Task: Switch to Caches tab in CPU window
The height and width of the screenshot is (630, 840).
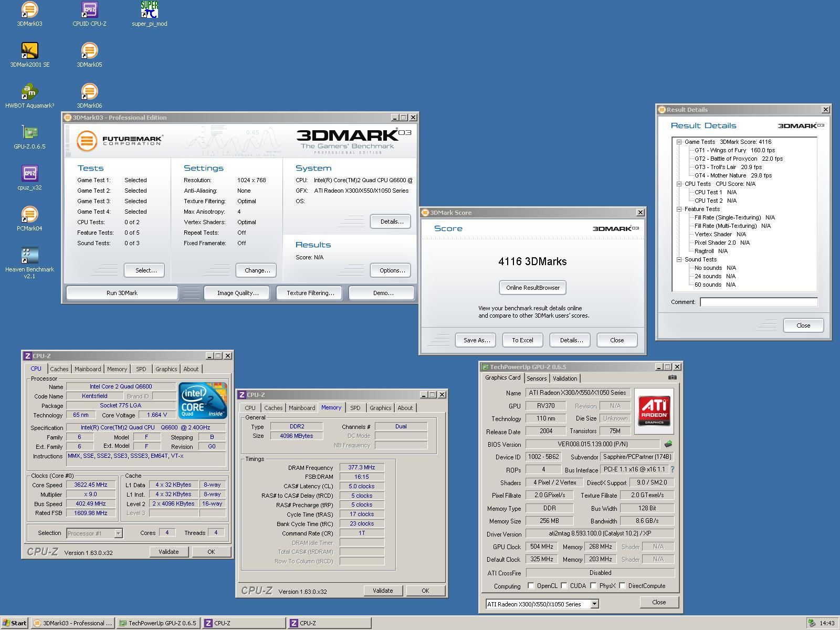Action: point(59,369)
